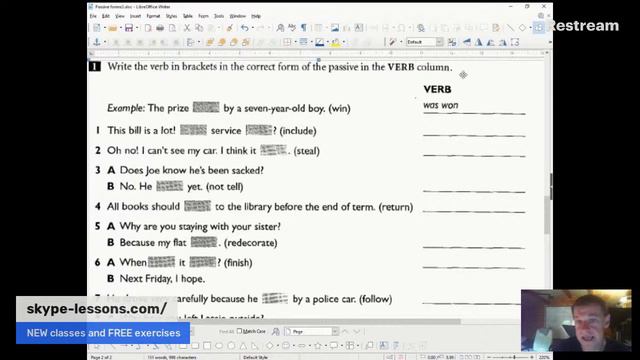
Task: Open the Navigate By Page dropdown
Action: tap(312, 331)
